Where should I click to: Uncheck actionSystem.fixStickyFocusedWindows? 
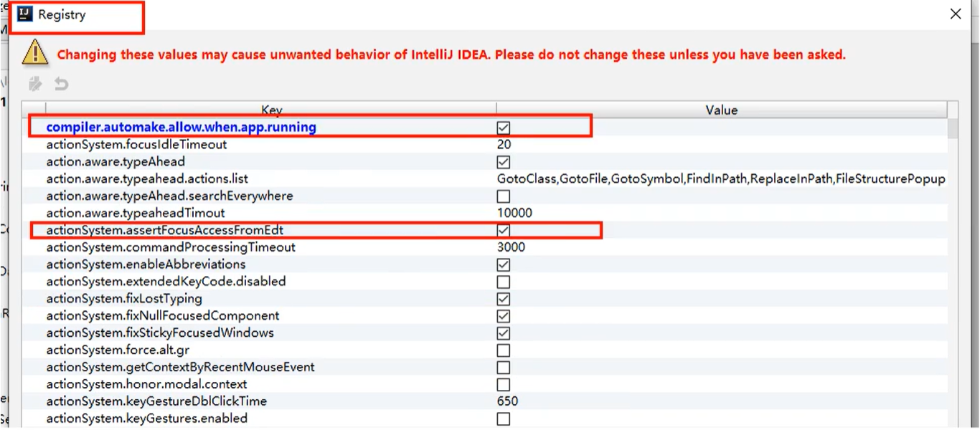point(503,333)
